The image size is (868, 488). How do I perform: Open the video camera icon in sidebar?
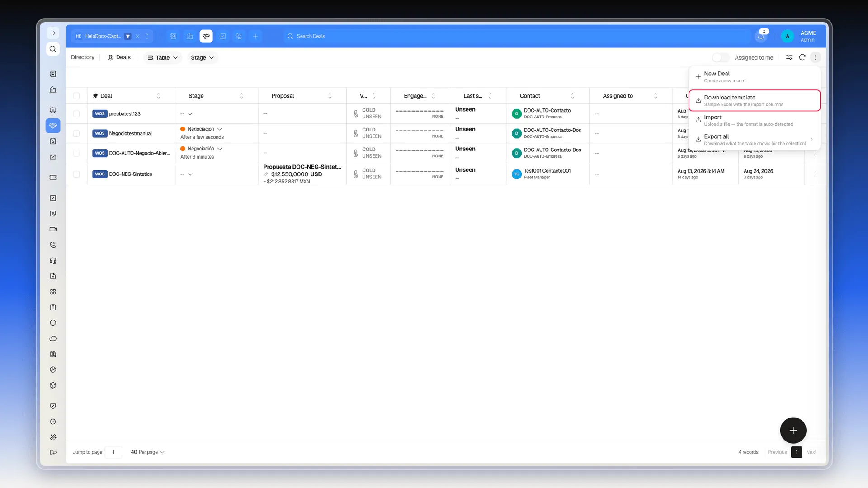tap(53, 229)
